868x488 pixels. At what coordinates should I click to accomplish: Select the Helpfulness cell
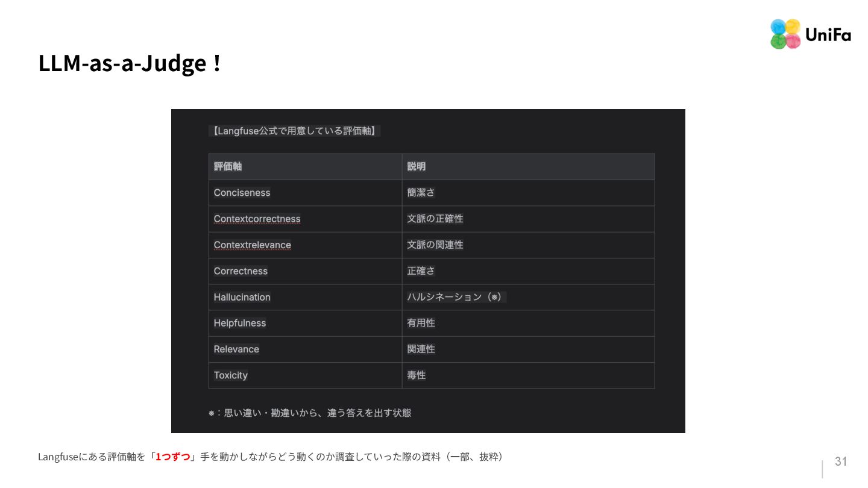pyautogui.click(x=305, y=323)
